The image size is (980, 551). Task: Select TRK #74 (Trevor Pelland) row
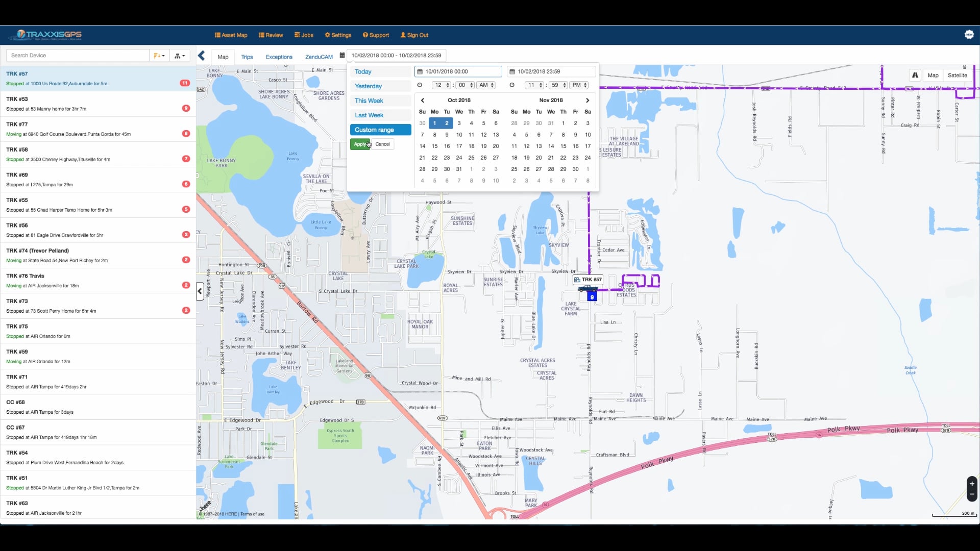click(x=98, y=256)
